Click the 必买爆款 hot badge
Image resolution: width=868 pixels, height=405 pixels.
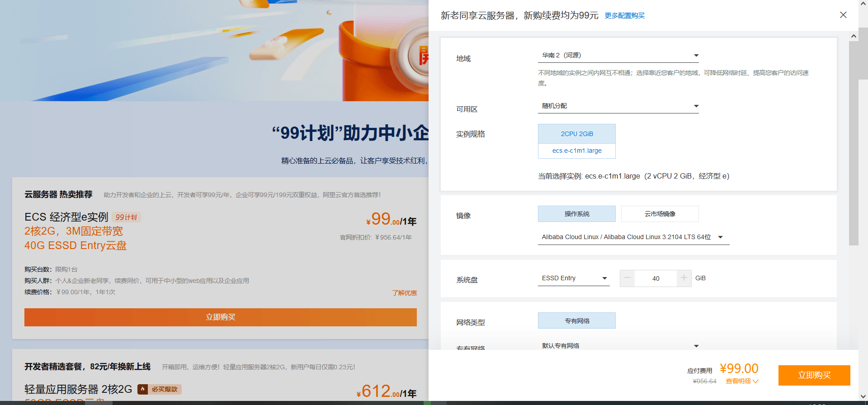click(159, 389)
